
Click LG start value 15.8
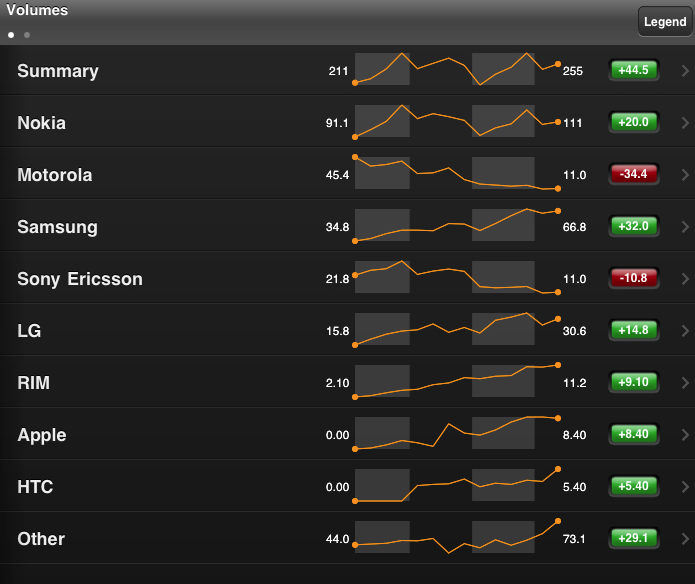(x=338, y=331)
